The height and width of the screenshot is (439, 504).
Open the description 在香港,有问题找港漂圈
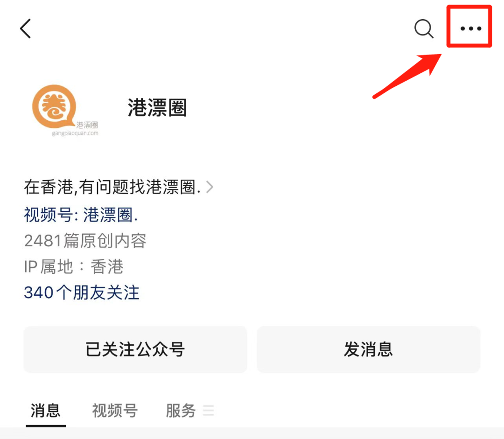point(112,187)
